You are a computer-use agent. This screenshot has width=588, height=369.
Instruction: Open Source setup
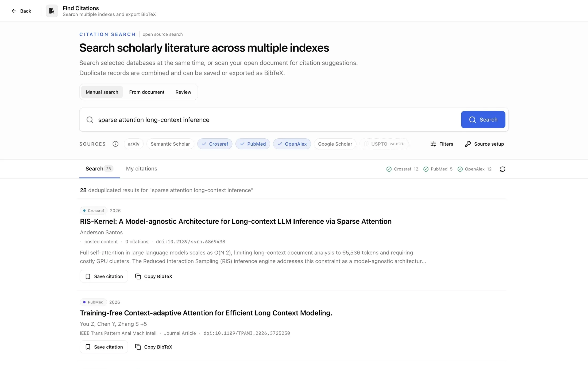point(484,144)
